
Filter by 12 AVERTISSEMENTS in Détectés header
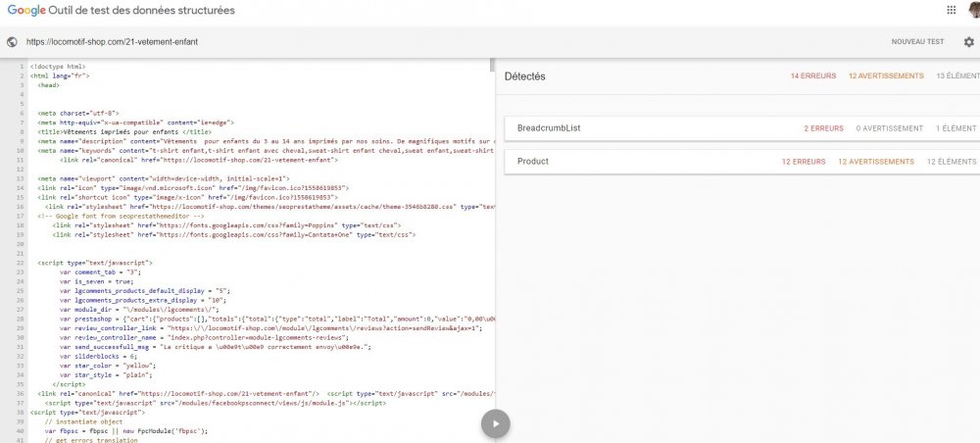886,75
